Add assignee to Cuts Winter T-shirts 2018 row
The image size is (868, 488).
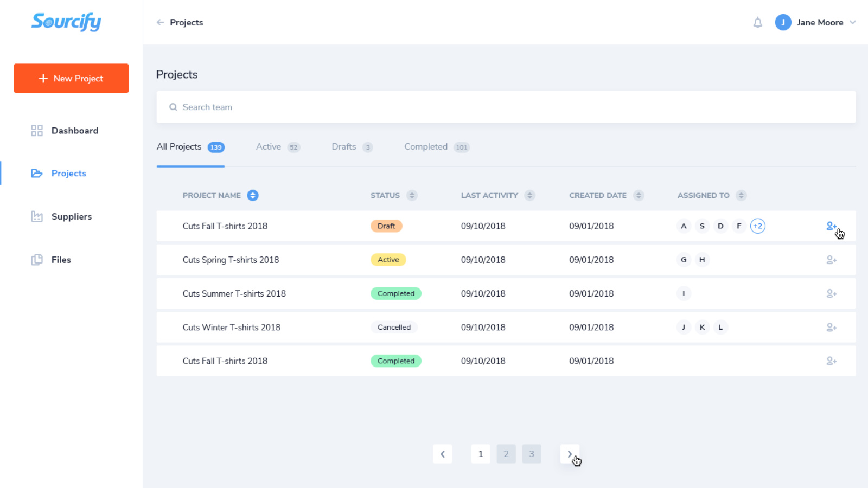coord(831,327)
